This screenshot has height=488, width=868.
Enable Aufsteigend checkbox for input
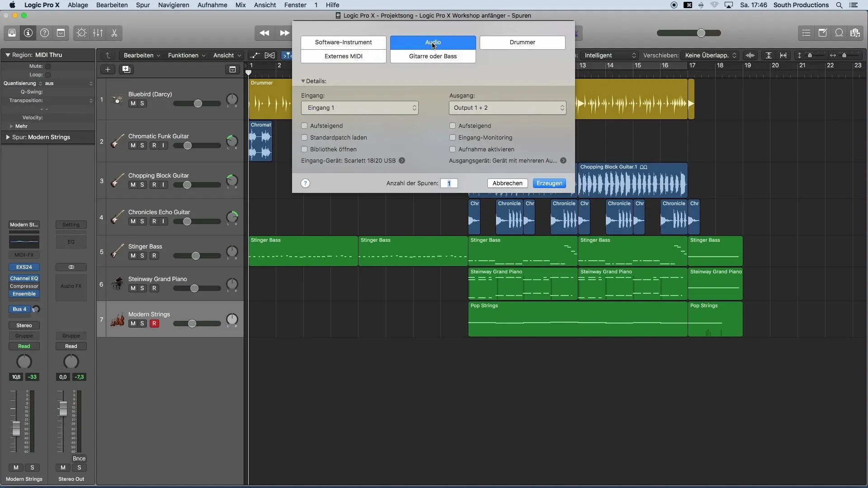[305, 125]
